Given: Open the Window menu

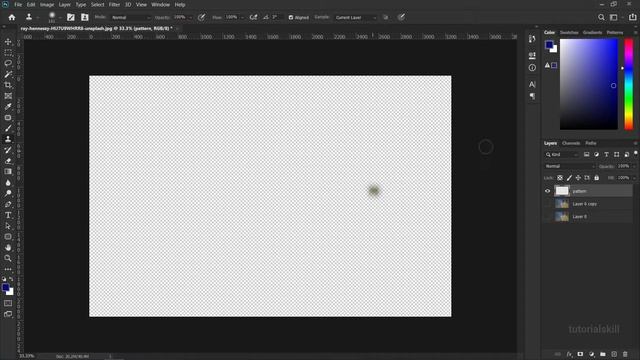Looking at the screenshot, I should coord(160,4).
